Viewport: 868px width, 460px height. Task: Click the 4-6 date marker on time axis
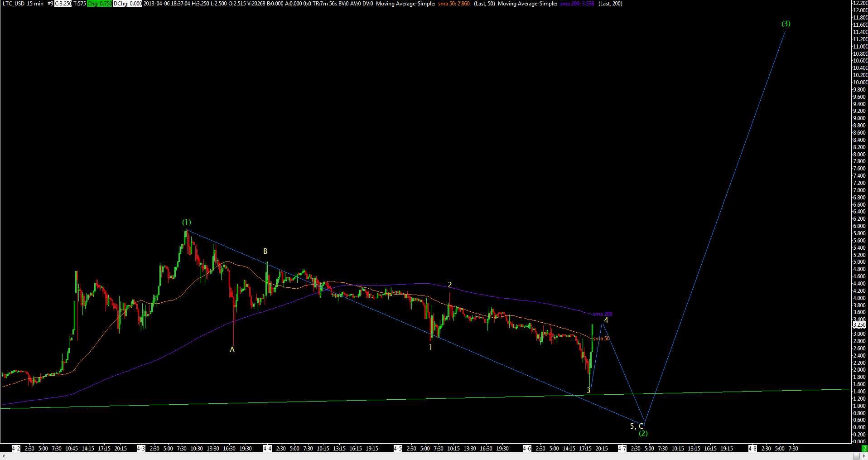[527, 448]
